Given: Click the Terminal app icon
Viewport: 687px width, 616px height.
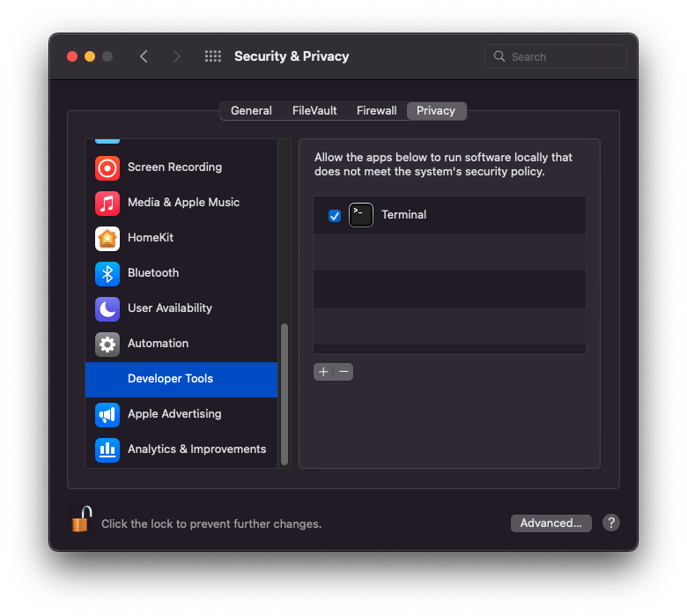Looking at the screenshot, I should pyautogui.click(x=360, y=215).
